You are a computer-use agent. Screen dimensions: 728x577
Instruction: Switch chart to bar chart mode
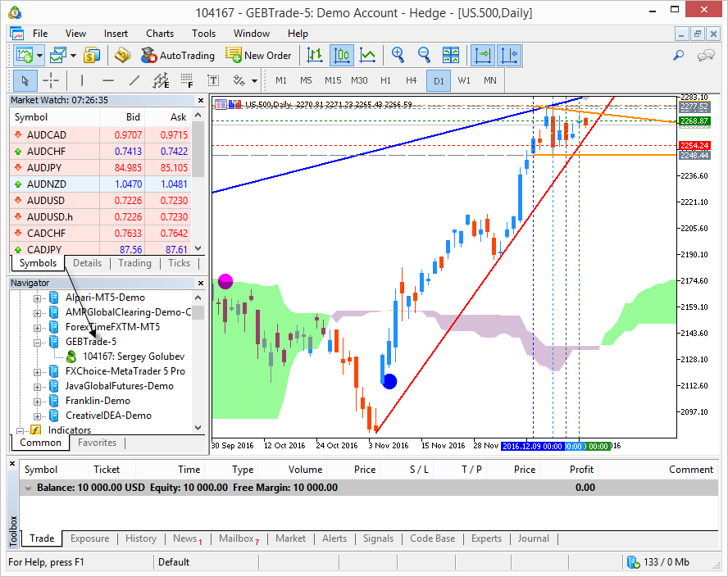click(x=315, y=55)
